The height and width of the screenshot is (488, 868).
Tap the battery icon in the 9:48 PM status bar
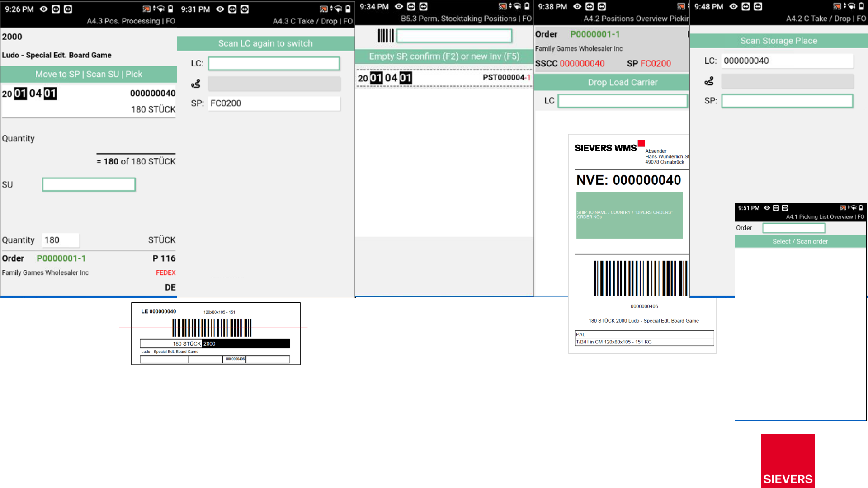[x=861, y=7]
